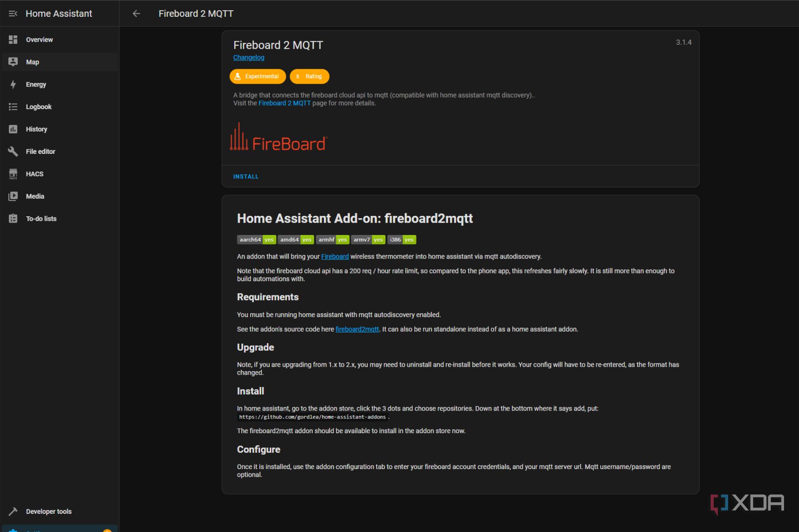Go back with the arrow icon
Image resolution: width=799 pixels, height=532 pixels.
[136, 14]
